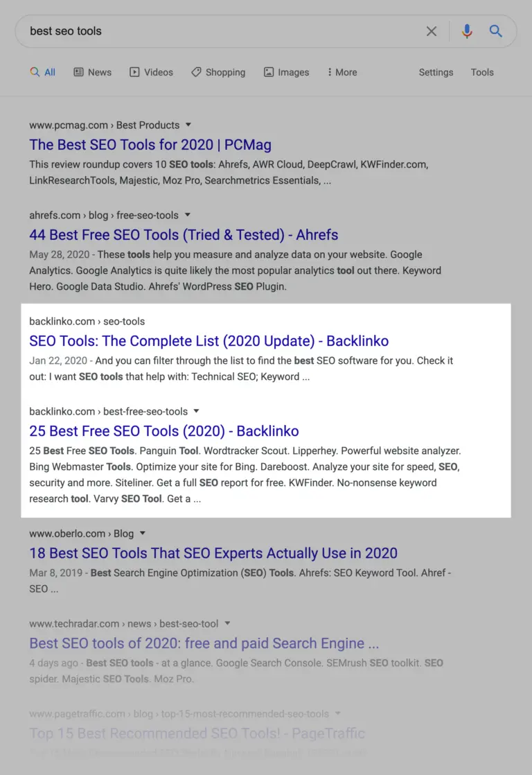Switch to Videos results tab
The image size is (532, 775).
(151, 72)
